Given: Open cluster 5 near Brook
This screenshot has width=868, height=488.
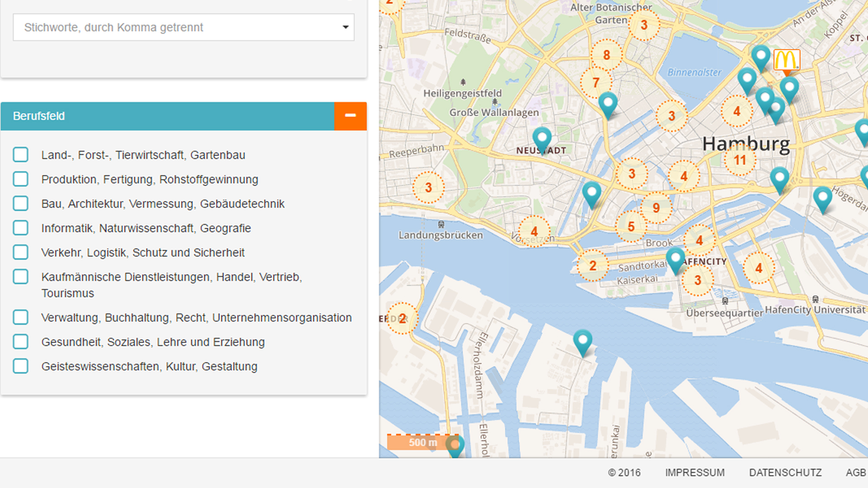Looking at the screenshot, I should pos(631,226).
